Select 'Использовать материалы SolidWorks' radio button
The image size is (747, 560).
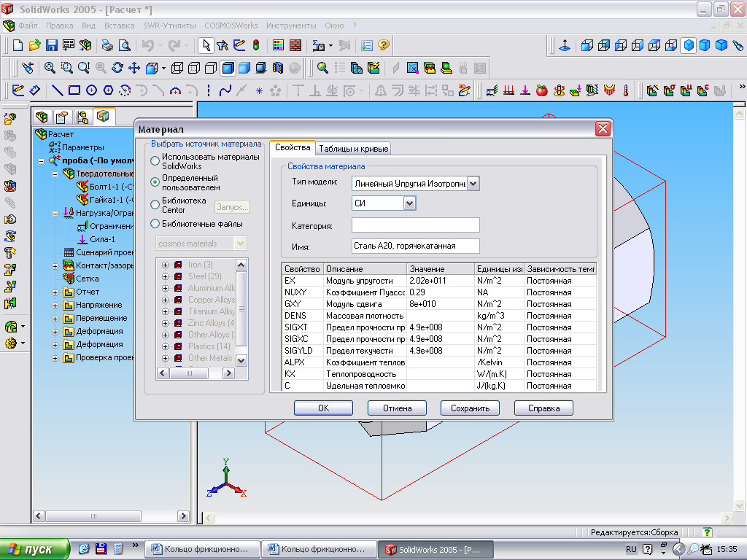[155, 161]
